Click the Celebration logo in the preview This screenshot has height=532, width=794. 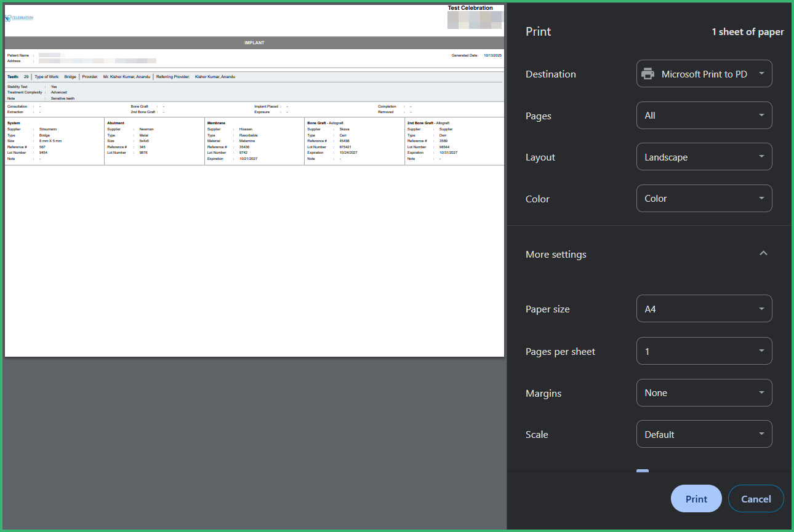19,18
